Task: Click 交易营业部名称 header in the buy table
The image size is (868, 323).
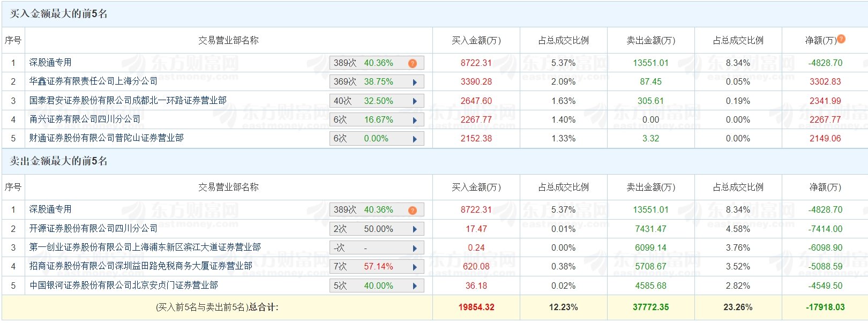Action: (228, 40)
